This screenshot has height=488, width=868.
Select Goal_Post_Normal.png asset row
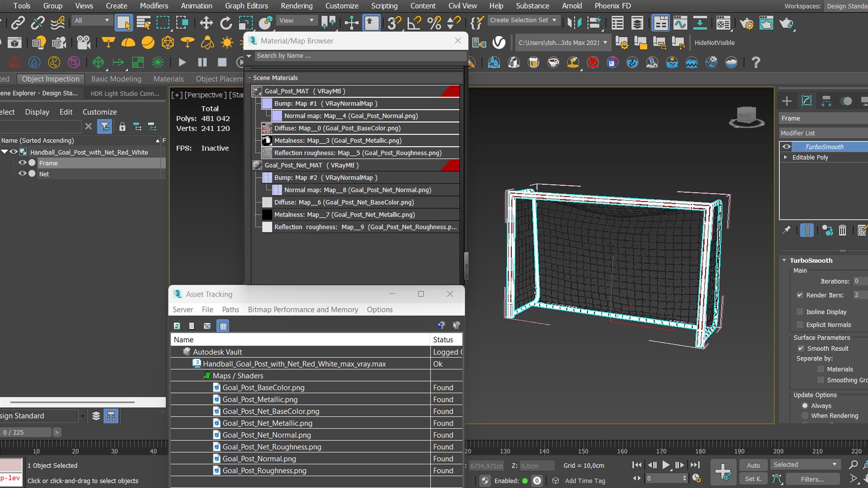[316, 459]
